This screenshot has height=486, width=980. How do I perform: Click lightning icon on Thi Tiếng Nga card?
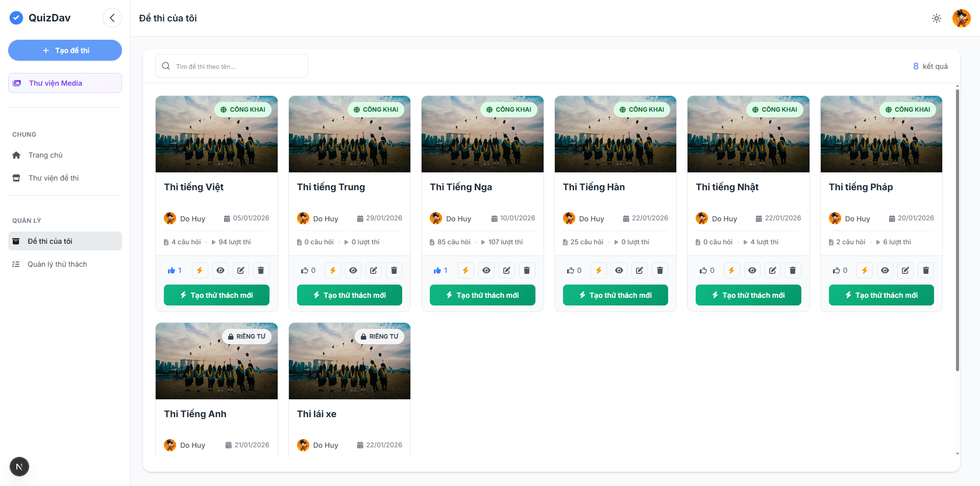465,270
